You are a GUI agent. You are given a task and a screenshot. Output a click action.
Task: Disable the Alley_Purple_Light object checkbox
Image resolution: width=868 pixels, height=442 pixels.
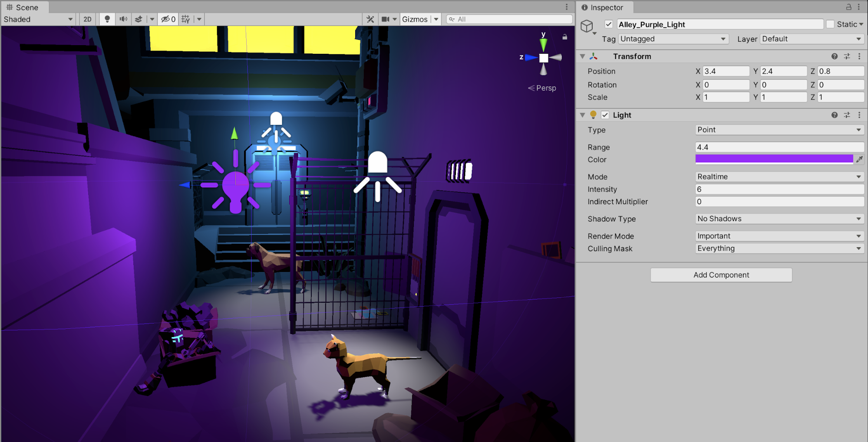609,24
